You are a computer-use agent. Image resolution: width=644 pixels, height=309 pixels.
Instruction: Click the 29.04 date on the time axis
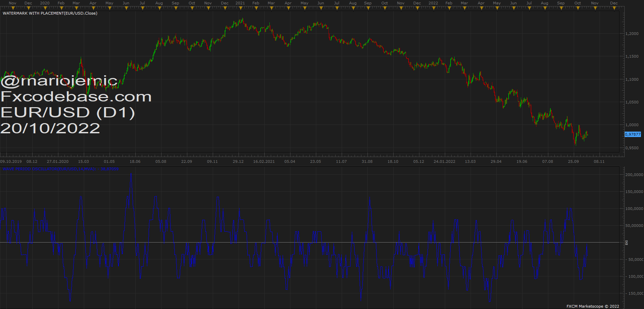(496, 161)
